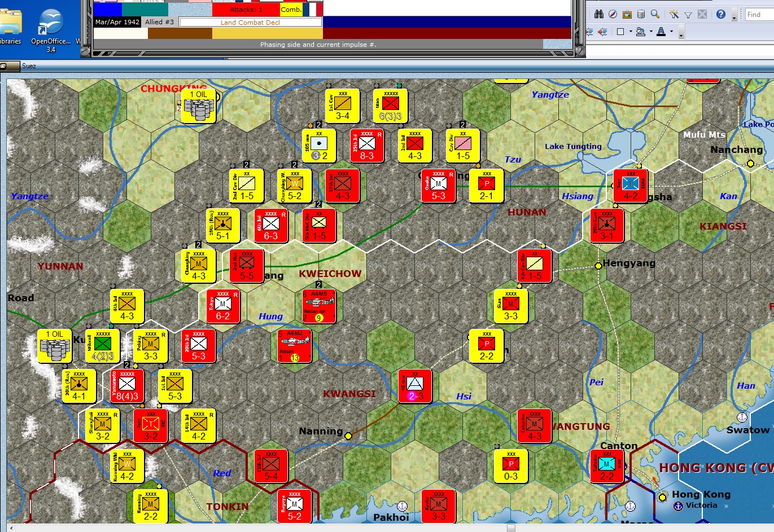Click the Lake Tungting map label
The image size is (774, 532).
(x=573, y=146)
